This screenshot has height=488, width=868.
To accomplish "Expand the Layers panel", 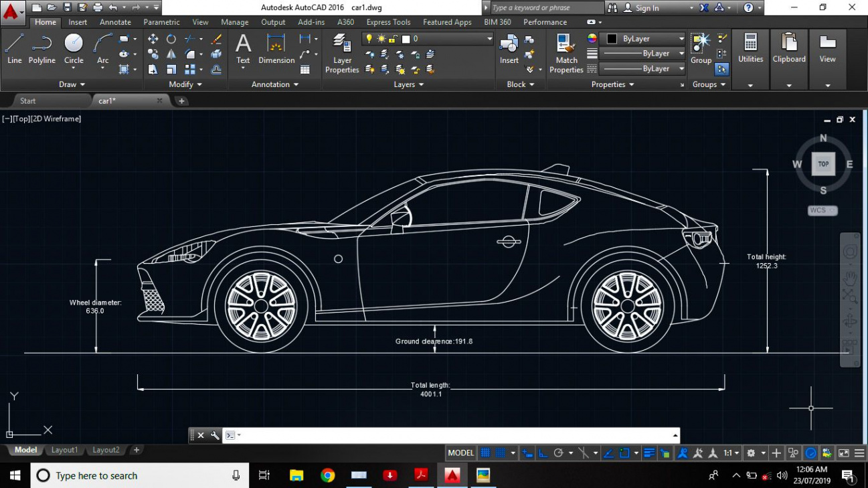I will pos(409,84).
